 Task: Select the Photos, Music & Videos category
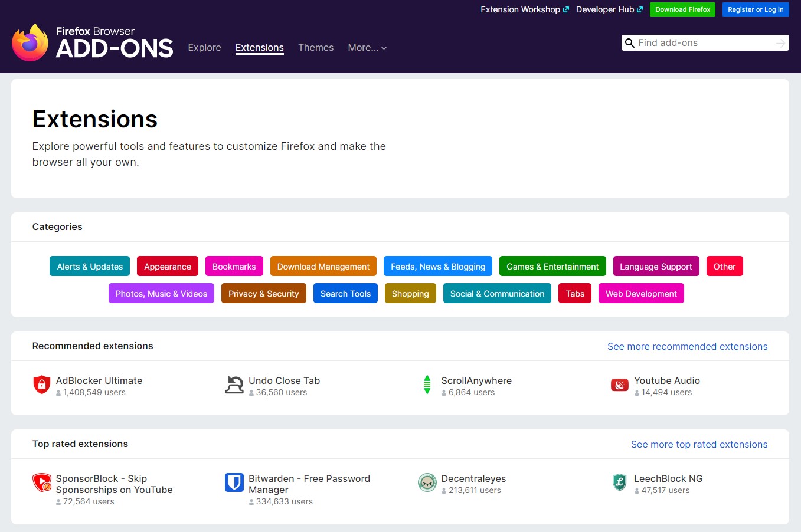[161, 294]
